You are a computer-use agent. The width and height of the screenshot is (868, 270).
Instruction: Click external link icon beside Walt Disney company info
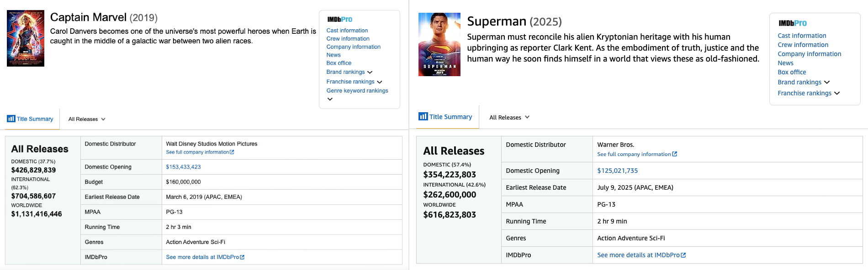point(232,152)
